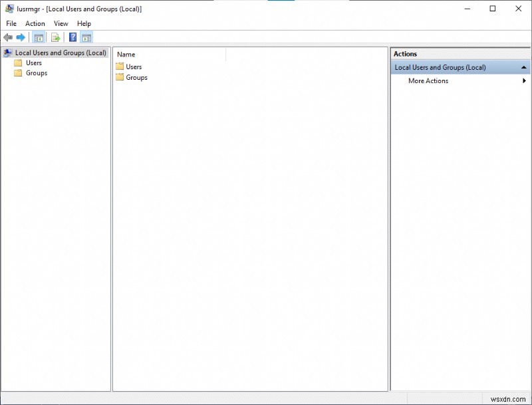
Task: Click the Back arrow toolbar icon
Action: [x=8, y=37]
